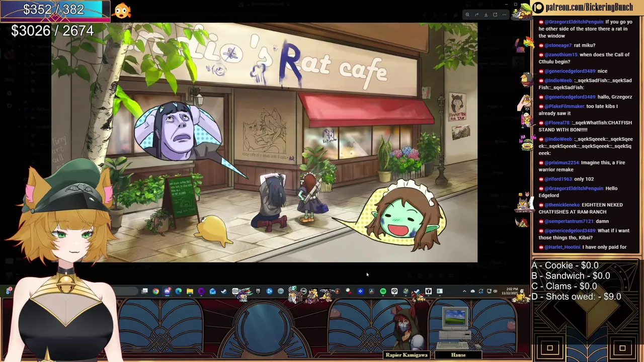Select username @Harlet_Hootini in chat
644x362 pixels.
click(x=562, y=247)
